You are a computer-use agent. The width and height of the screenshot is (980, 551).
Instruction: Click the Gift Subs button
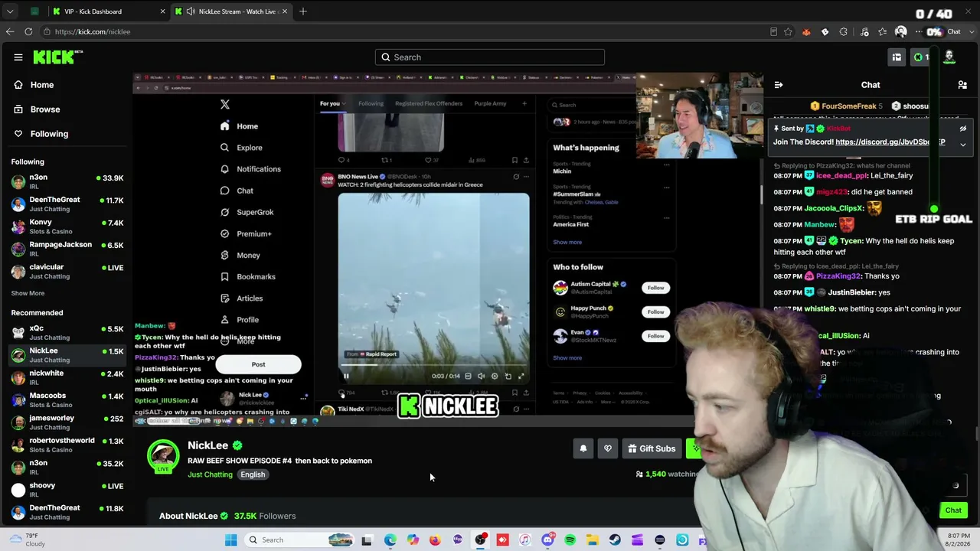point(652,448)
